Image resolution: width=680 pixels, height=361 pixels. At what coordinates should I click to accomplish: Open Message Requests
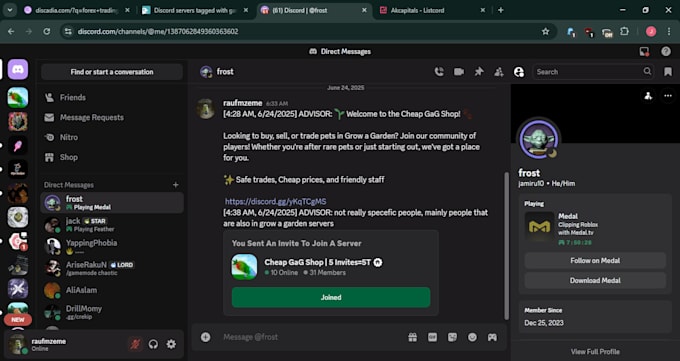[112, 118]
